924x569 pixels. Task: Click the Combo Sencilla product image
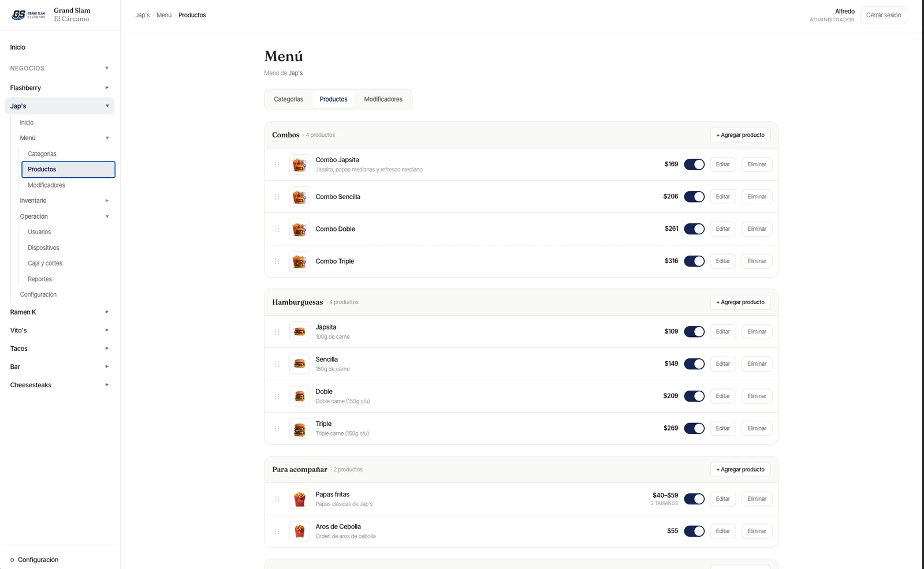pos(299,197)
